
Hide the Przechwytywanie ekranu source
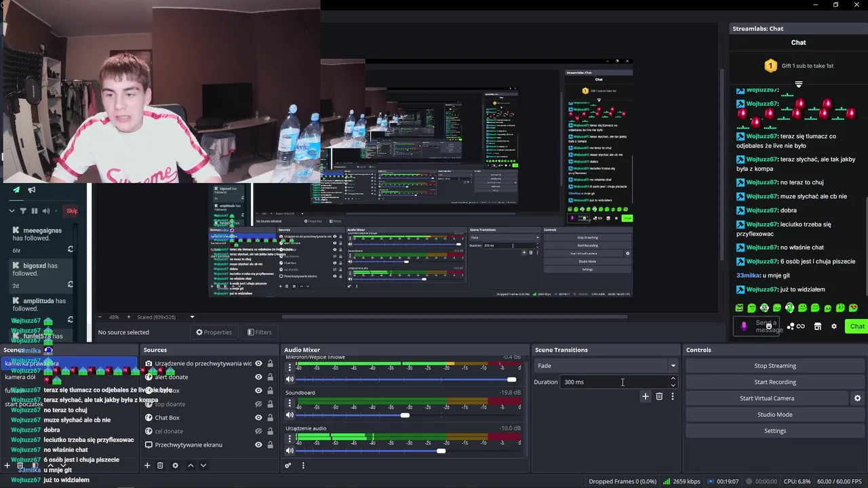point(258,445)
